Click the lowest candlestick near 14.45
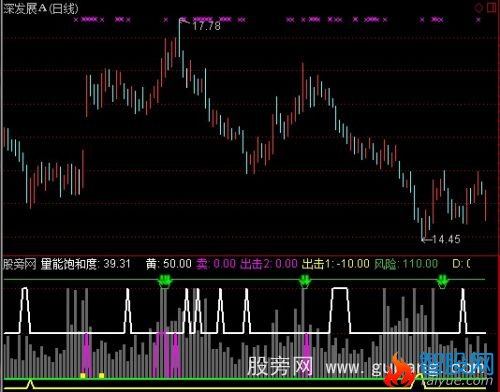The image size is (500, 392). pyautogui.click(x=422, y=229)
